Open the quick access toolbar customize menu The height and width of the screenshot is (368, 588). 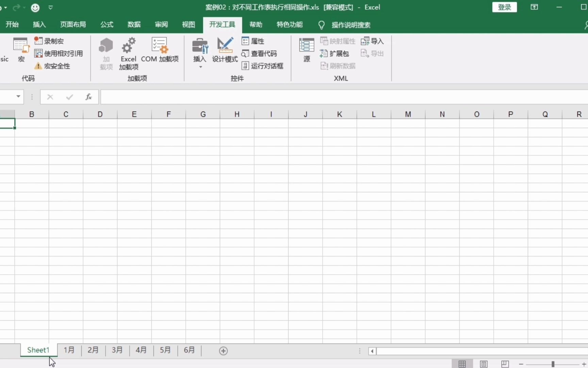[x=51, y=7]
